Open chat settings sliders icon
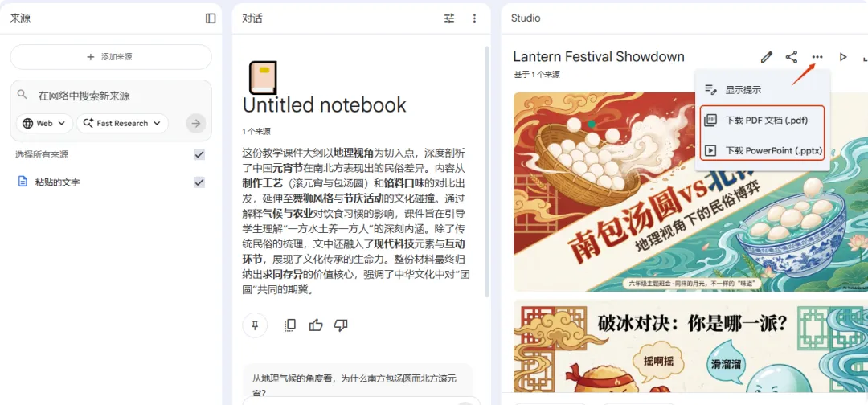This screenshot has height=405, width=868. click(449, 18)
